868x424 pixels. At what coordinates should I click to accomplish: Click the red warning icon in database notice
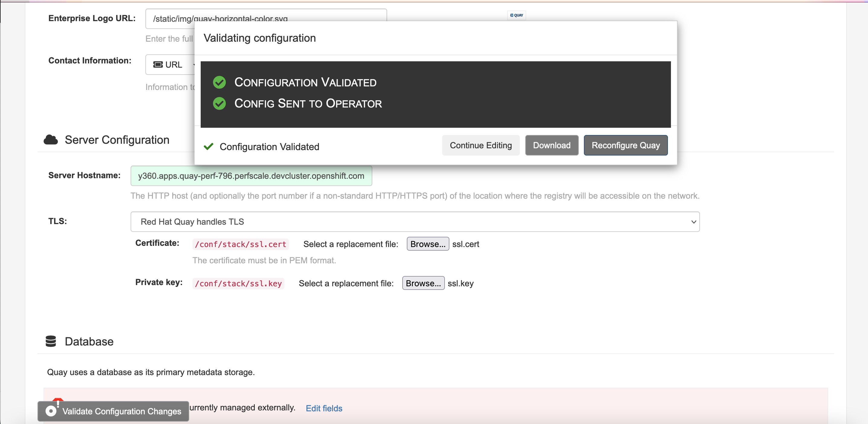pos(58,400)
